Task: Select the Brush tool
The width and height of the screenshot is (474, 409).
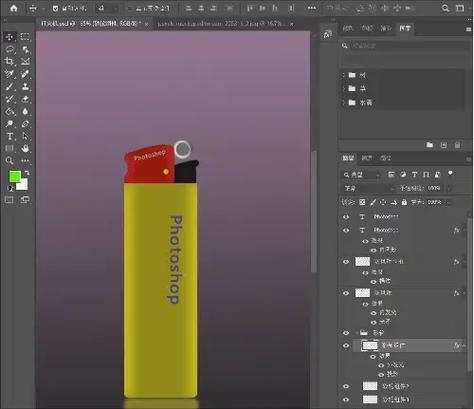Action: pyautogui.click(x=10, y=87)
